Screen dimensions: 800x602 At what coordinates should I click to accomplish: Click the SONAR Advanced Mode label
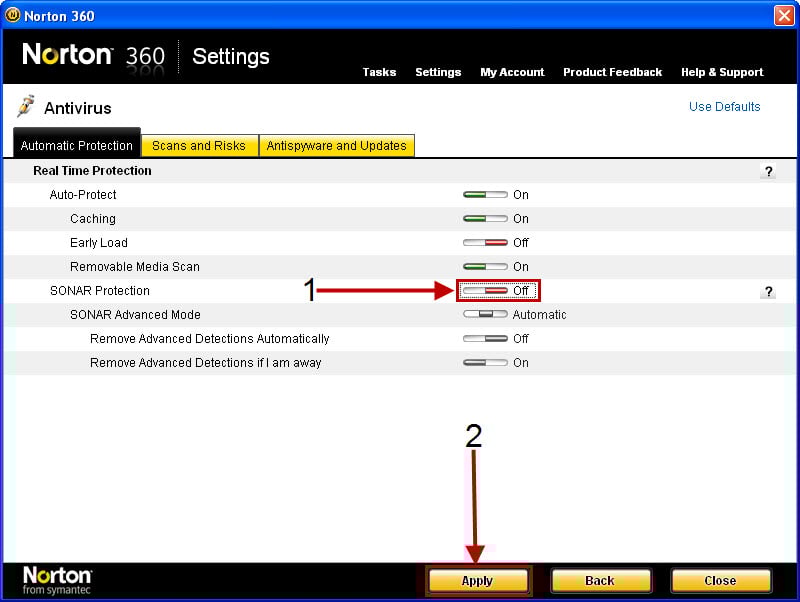tap(135, 314)
